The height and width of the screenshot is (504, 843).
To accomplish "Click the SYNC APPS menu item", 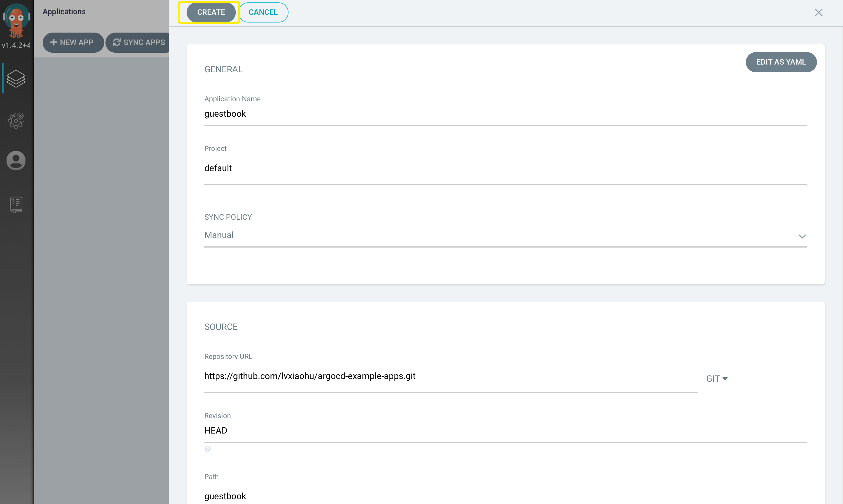I will tap(140, 42).
